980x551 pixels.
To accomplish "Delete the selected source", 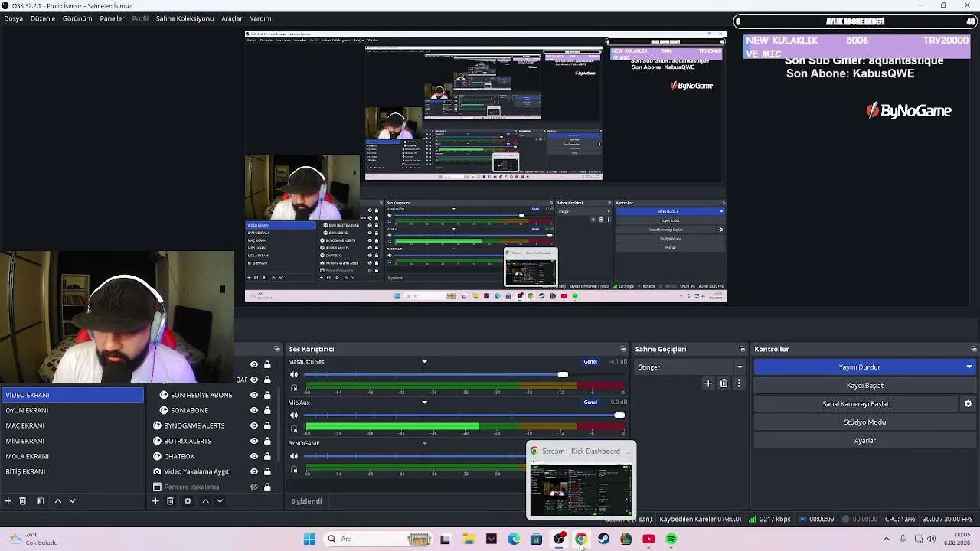I will click(x=170, y=501).
